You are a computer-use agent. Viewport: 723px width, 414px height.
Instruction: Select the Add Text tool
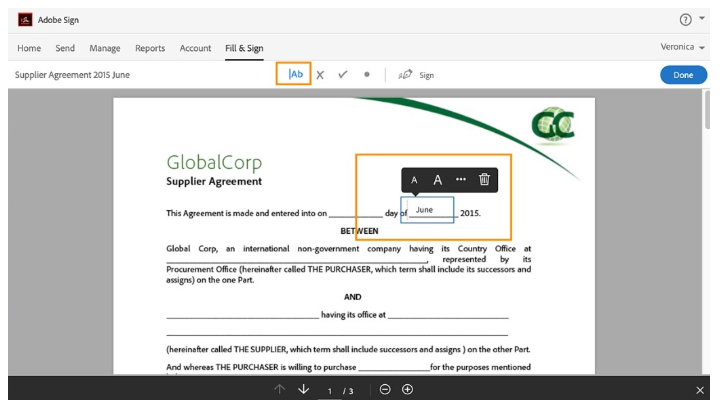tap(294, 75)
